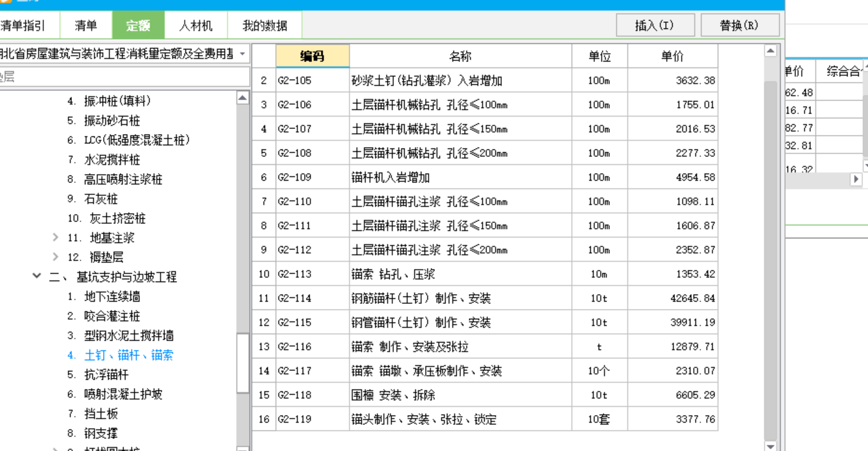Click price cell 12879.71
This screenshot has height=451, width=868.
pyautogui.click(x=673, y=346)
